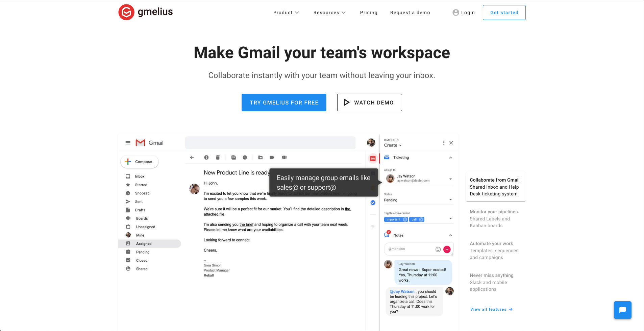Click the Login link
Viewport: 644px width, 331px height.
pyautogui.click(x=464, y=13)
